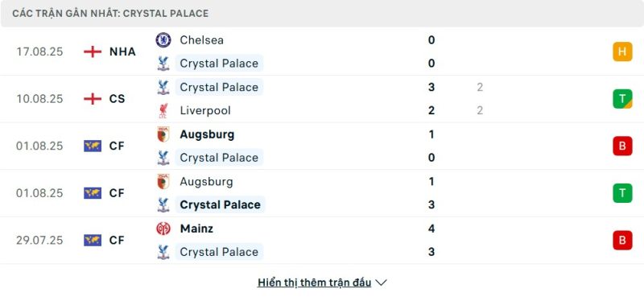This screenshot has height=301, width=644.
Task: Click the green T badge for the Augsburg 1-3 match
Action: pyautogui.click(x=622, y=193)
